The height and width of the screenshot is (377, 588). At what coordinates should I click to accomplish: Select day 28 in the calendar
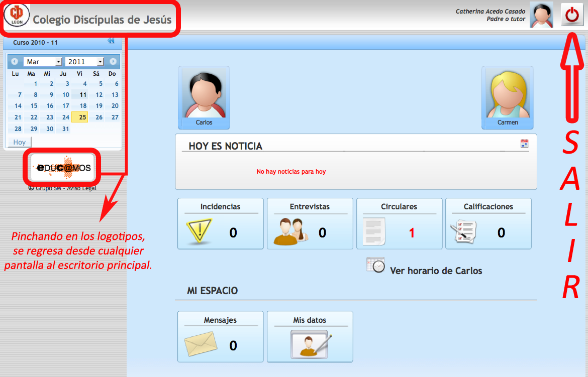coord(16,129)
